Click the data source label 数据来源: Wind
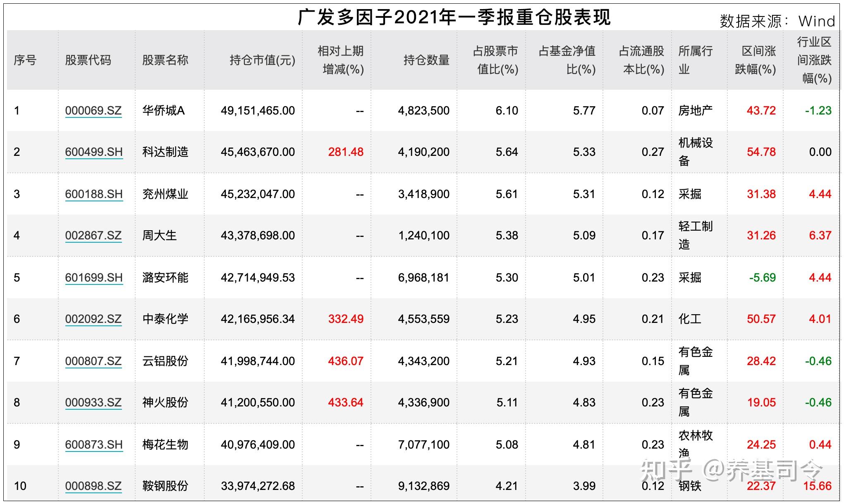The width and height of the screenshot is (844, 504). [777, 21]
